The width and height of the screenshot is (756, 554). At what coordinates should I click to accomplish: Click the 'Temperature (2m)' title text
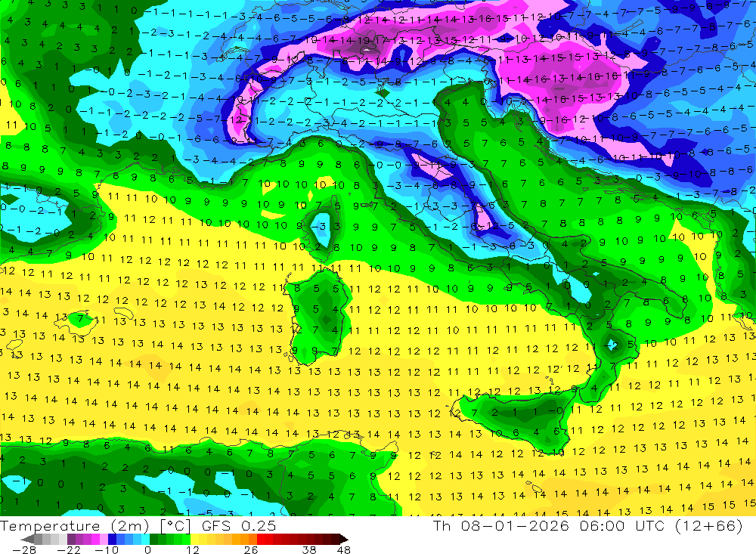coord(74,526)
